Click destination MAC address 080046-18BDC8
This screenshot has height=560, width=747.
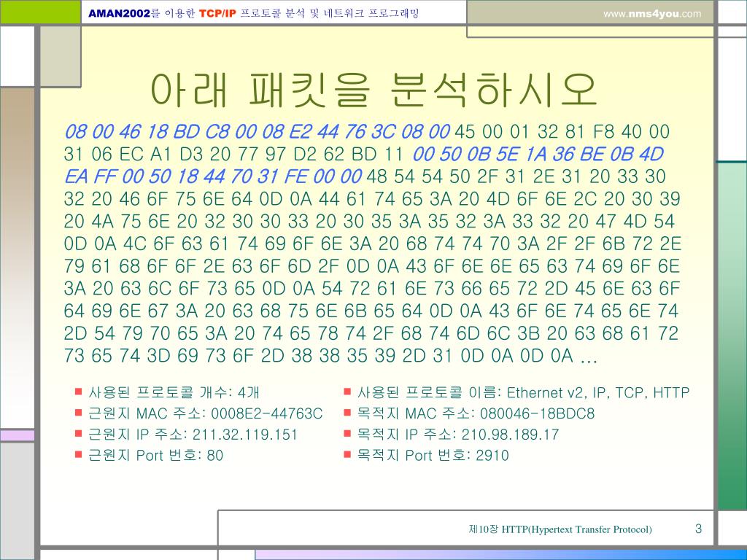click(538, 413)
